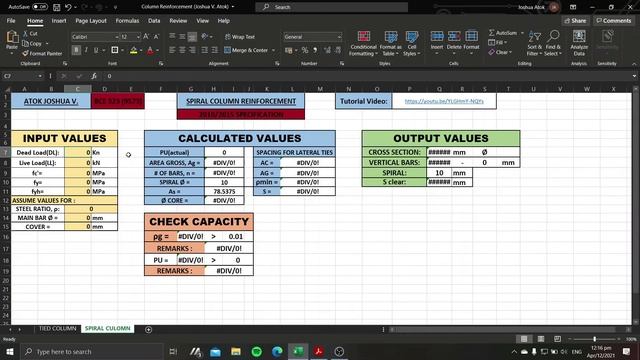Expand the Merge & Center dropdown arrow

[273, 50]
